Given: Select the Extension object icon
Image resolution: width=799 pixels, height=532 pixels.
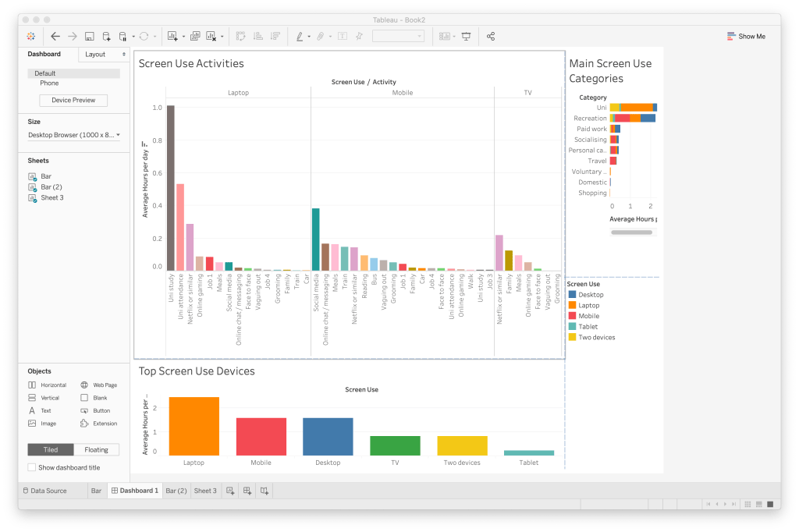Looking at the screenshot, I should (x=86, y=424).
